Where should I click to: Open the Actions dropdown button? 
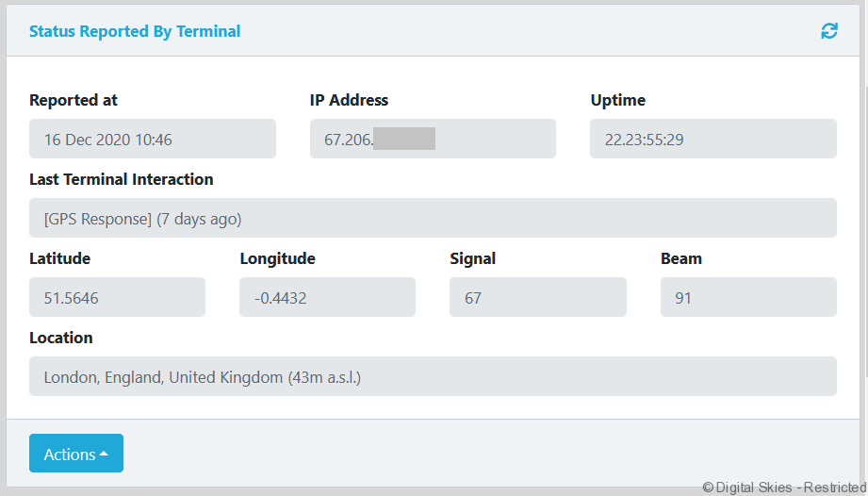(x=75, y=454)
